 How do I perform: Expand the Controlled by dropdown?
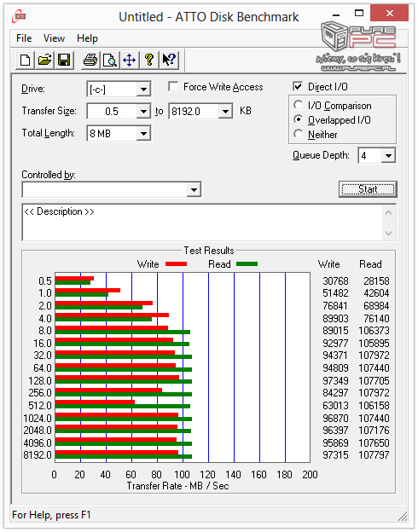(194, 189)
